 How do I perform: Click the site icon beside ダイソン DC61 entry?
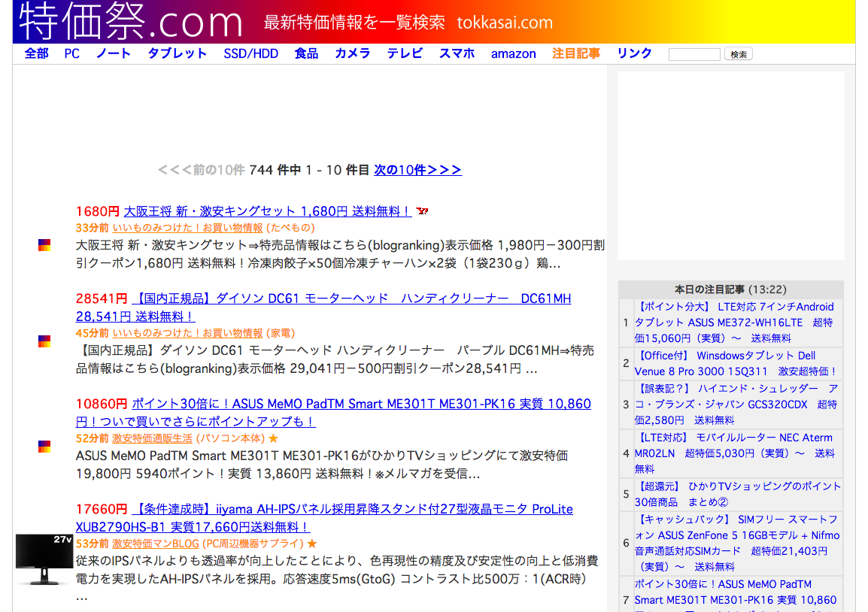[x=44, y=341]
